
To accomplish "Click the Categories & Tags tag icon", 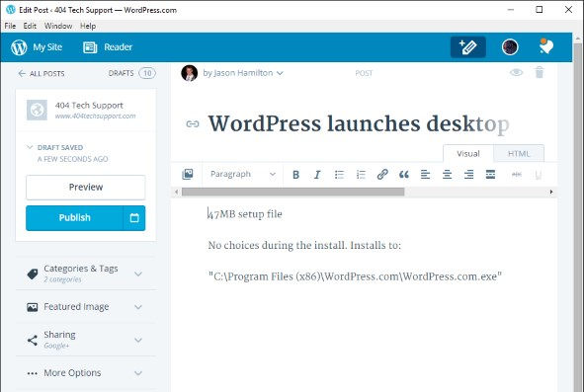I will pyautogui.click(x=33, y=274).
